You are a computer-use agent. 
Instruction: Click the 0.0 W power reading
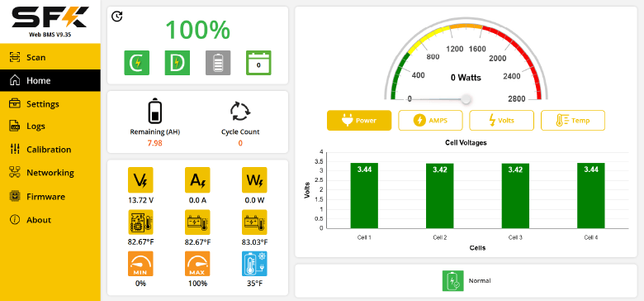pyautogui.click(x=254, y=200)
